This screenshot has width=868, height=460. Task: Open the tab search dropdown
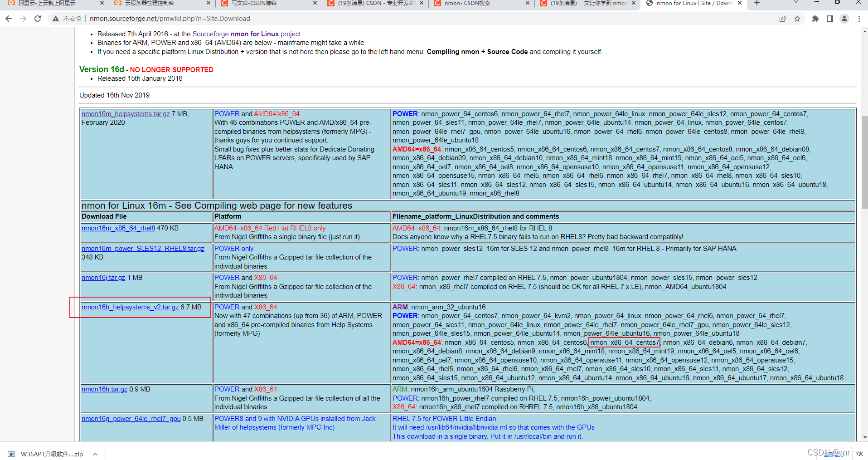pos(796,3)
